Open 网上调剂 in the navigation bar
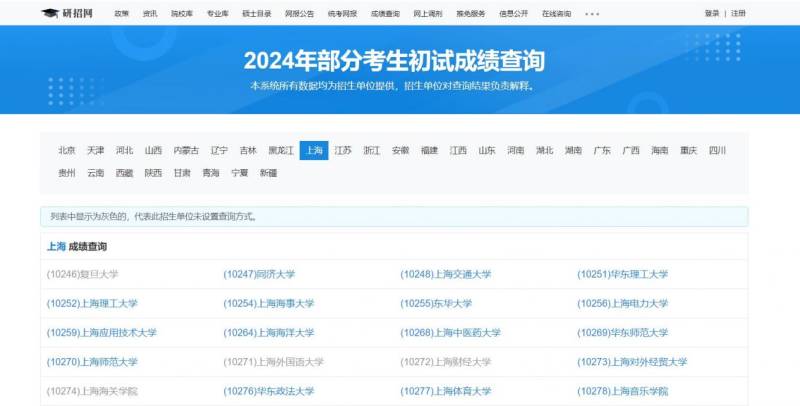This screenshot has height=406, width=800. pyautogui.click(x=428, y=14)
